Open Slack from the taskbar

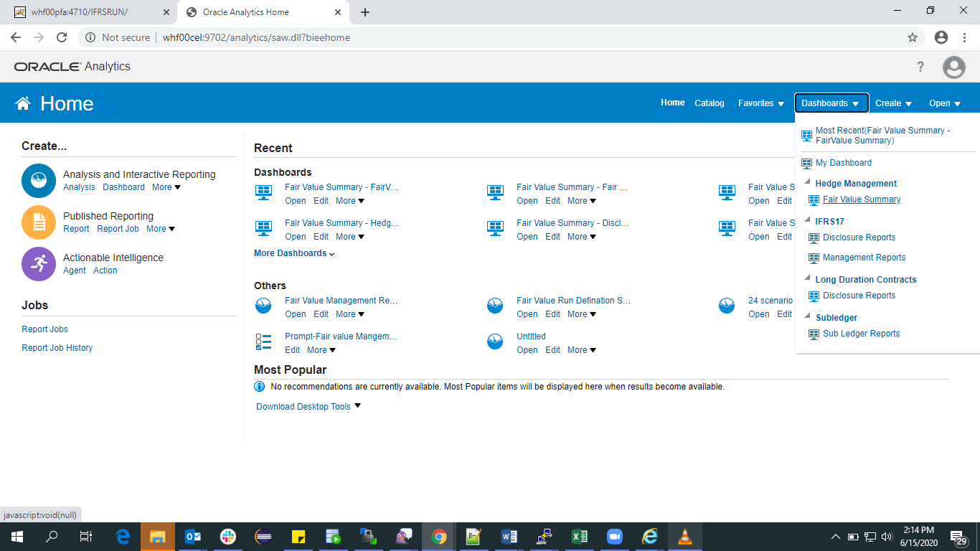228,536
